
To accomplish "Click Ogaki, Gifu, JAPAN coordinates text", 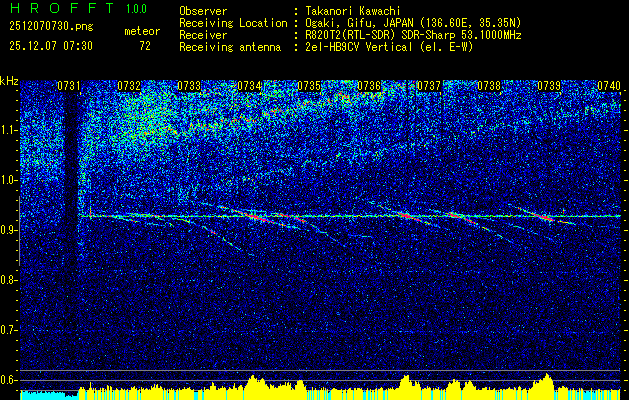I will click(x=413, y=23).
